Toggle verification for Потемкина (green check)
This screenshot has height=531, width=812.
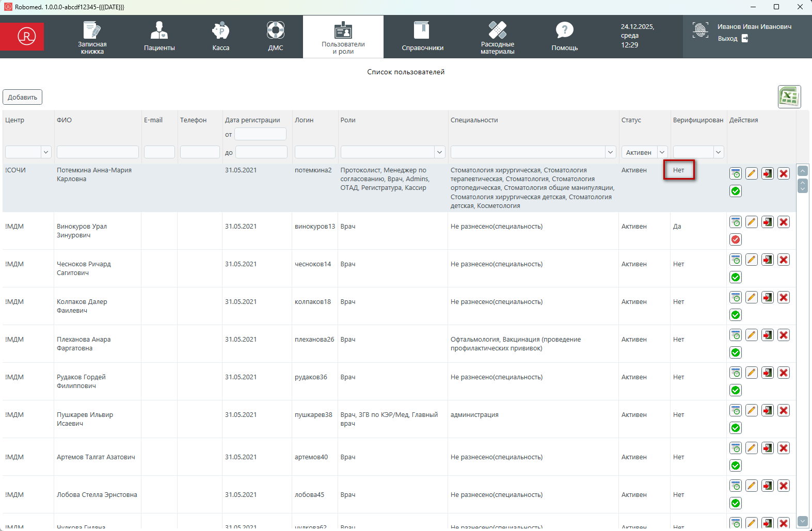(x=736, y=191)
